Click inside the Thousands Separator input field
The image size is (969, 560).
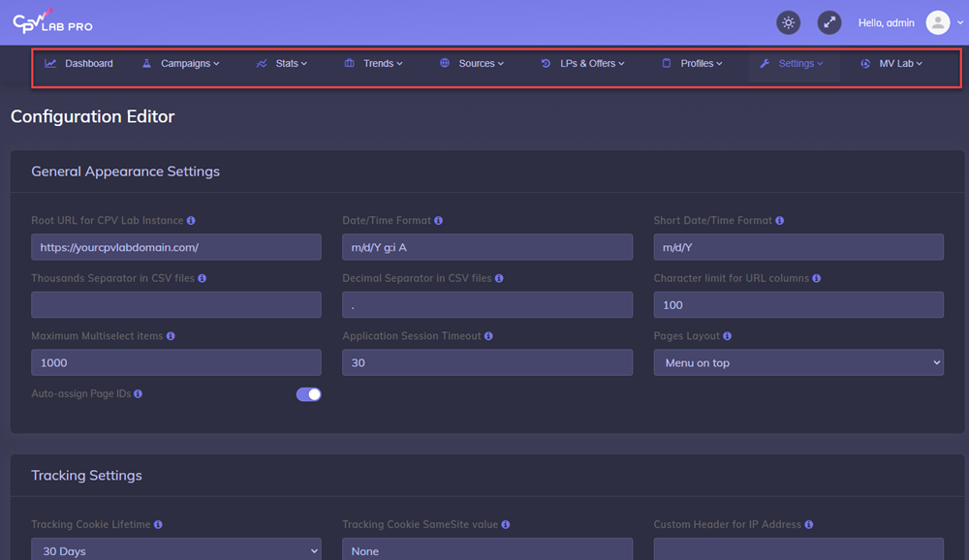pos(175,304)
